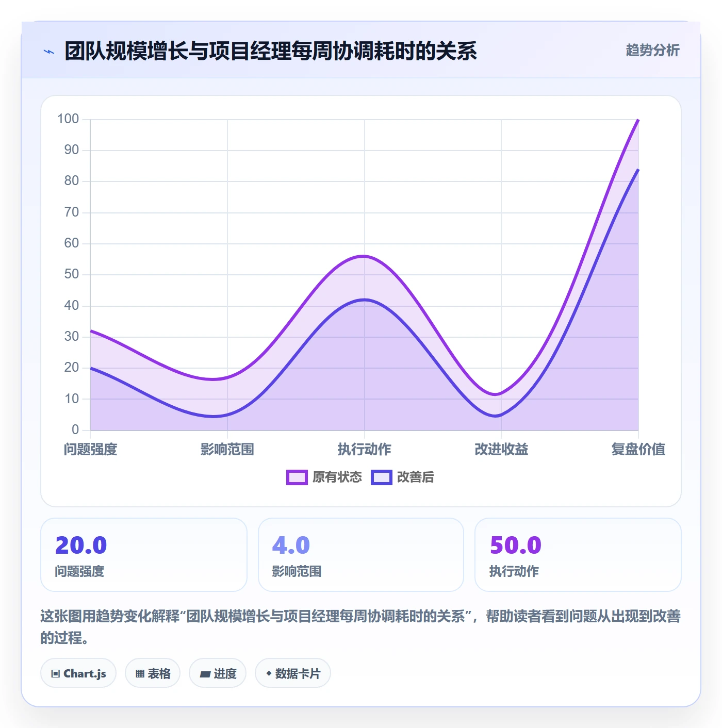Click the 4.0 value in second card
The width and height of the screenshot is (722, 728).
291,545
